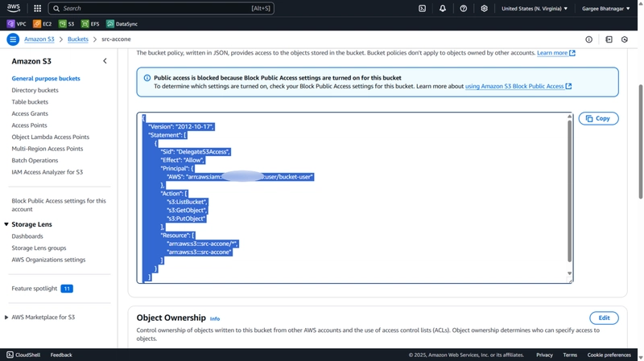The image size is (644, 361).
Task: Open the Terms link in the footer
Action: coord(570,355)
